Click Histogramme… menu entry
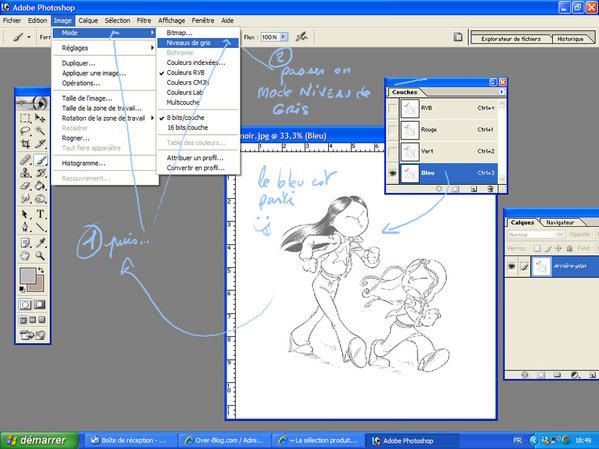 (84, 164)
